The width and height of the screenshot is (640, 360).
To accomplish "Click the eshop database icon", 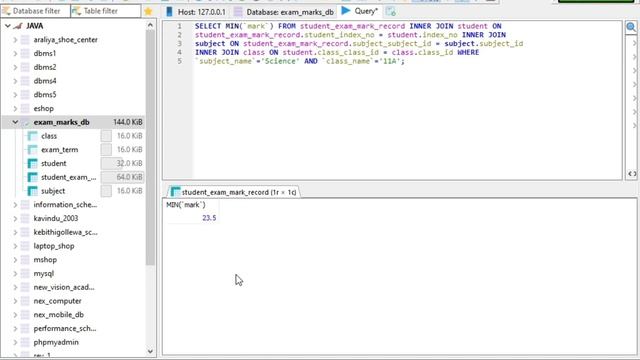I will [x=25, y=109].
